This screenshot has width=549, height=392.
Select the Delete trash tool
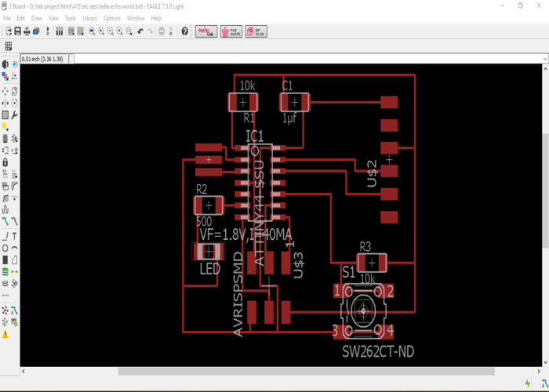point(5,139)
